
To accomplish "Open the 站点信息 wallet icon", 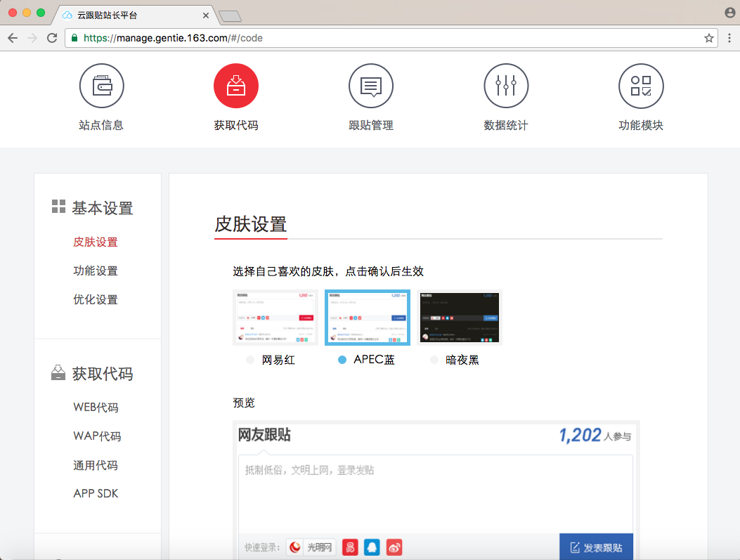I will point(102,86).
